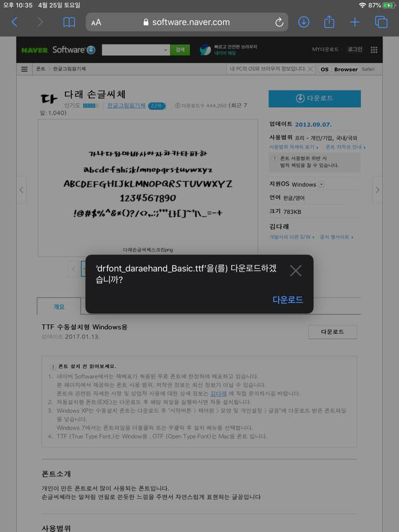Image resolution: width=399 pixels, height=532 pixels.
Task: Click the 다운로드 button for TTF 수동설치형
Action: click(x=332, y=332)
